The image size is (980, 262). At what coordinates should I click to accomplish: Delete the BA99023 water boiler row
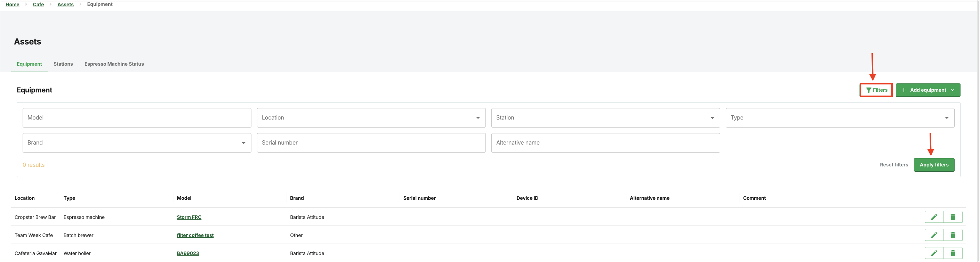[x=953, y=253]
